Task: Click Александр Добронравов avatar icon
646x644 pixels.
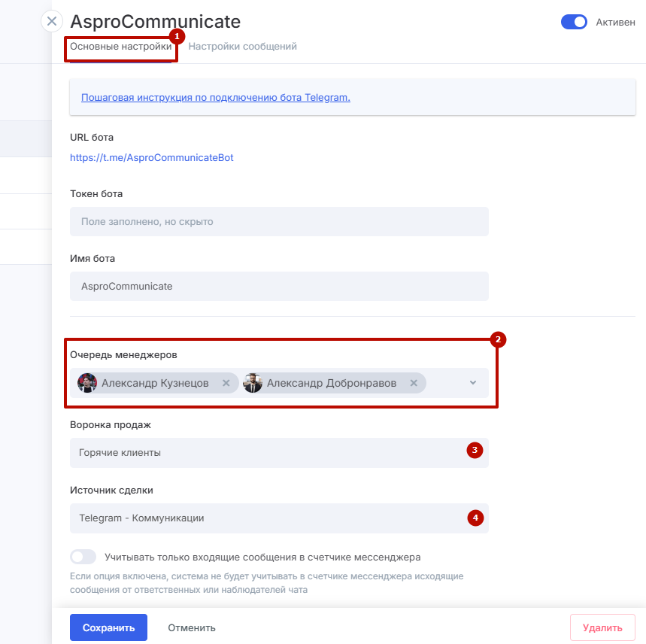Action: click(253, 383)
